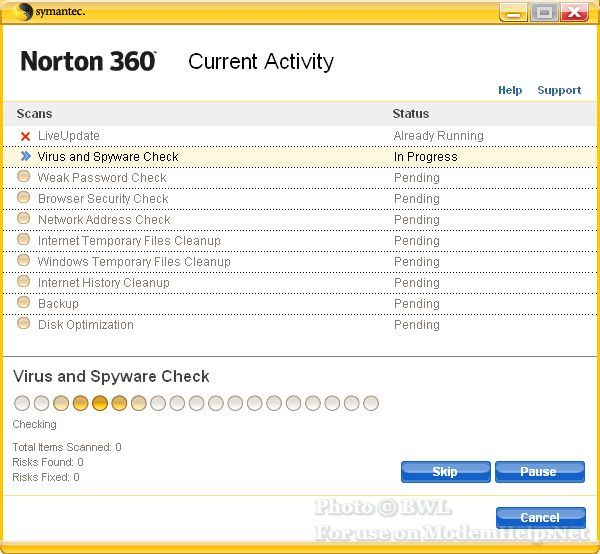The image size is (600, 554).
Task: Select the Internet History Cleanup label
Action: point(104,283)
